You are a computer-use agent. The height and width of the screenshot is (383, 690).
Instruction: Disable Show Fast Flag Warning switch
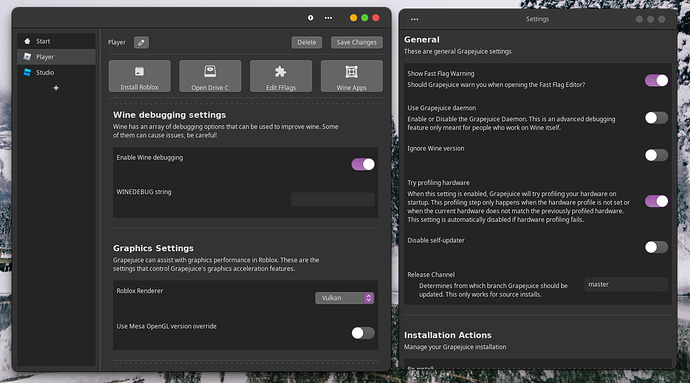(656, 80)
